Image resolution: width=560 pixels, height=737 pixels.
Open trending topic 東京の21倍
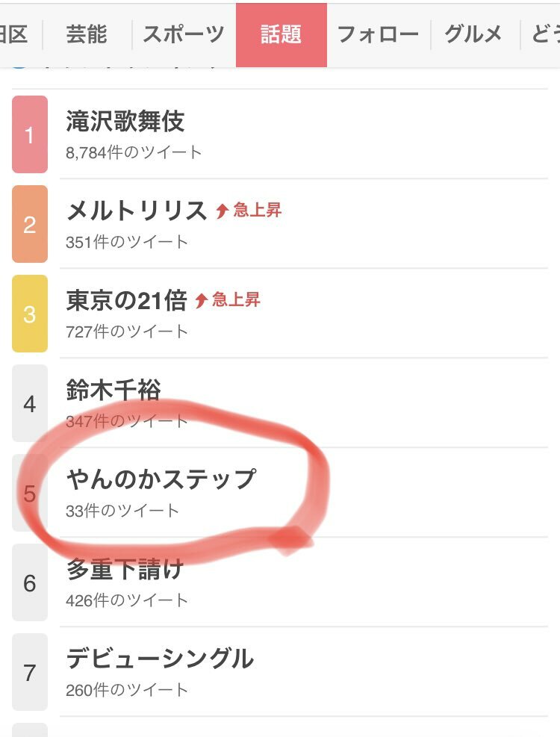126,300
